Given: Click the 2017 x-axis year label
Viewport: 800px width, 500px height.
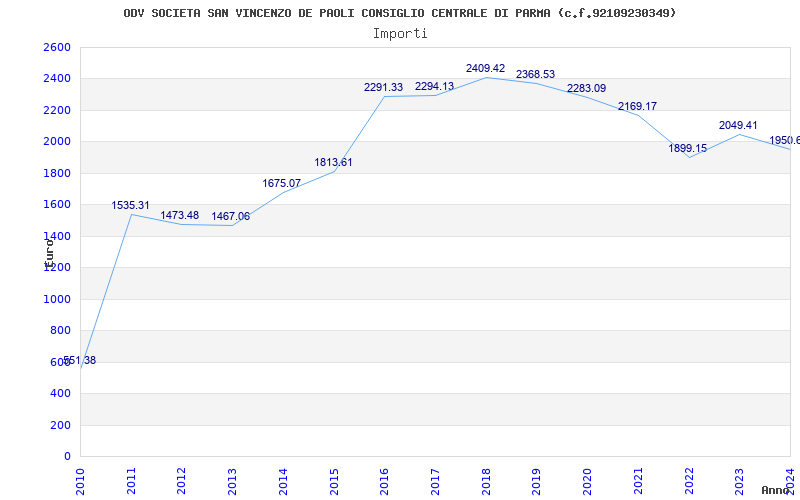Looking at the screenshot, I should tap(435, 481).
